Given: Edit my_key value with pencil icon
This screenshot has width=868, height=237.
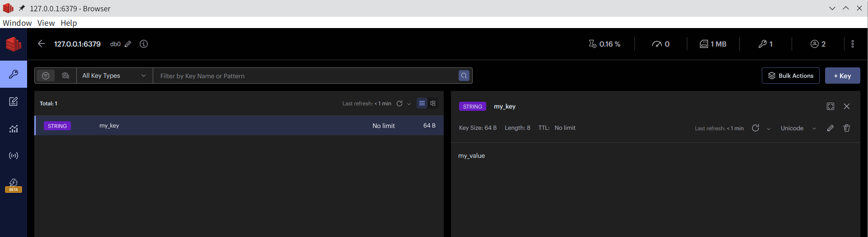Looking at the screenshot, I should point(830,128).
